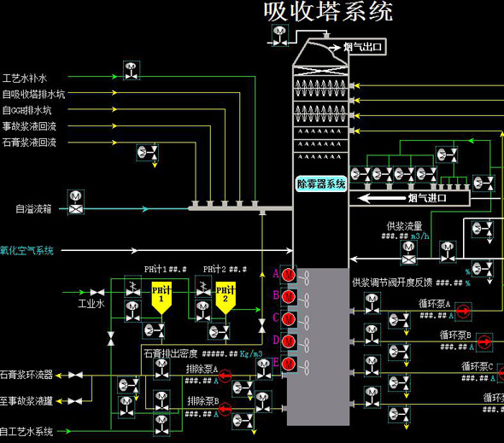This screenshot has height=443, width=504.
Task: Click the motor valve above the tower top
Action: 280,37
